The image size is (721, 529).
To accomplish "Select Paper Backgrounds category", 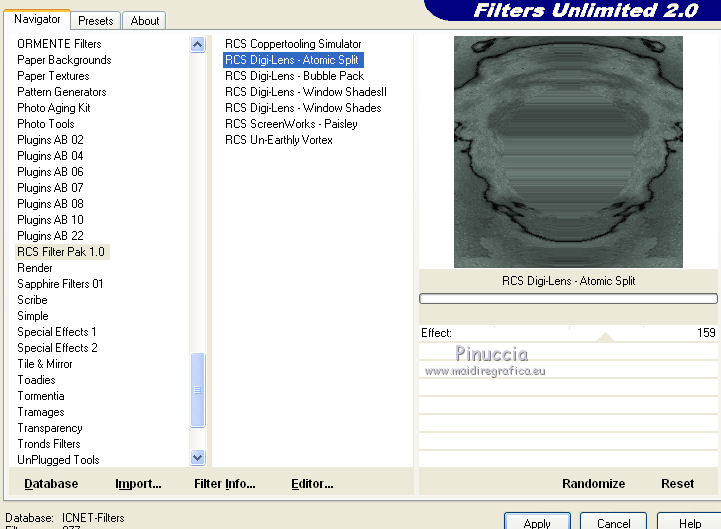I will pos(64,60).
